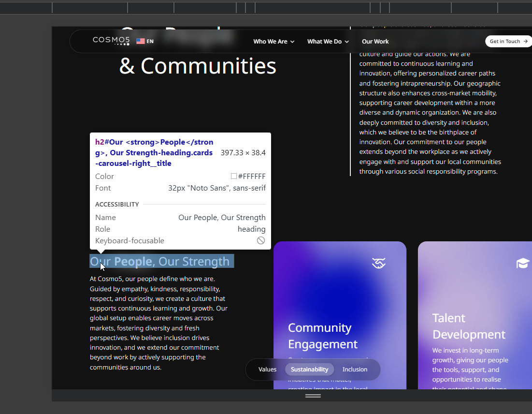This screenshot has width=532, height=414.
Task: Click the not keyboard-focusable icon
Action: (x=260, y=240)
